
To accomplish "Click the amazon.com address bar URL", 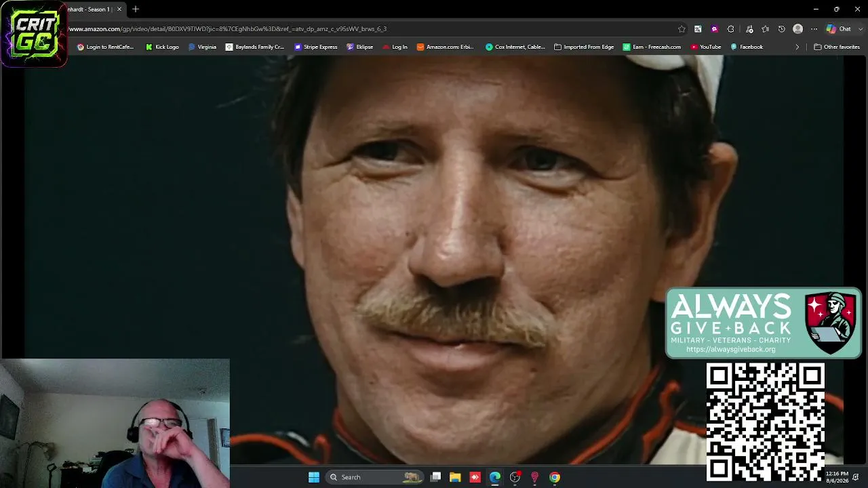I will [x=227, y=29].
